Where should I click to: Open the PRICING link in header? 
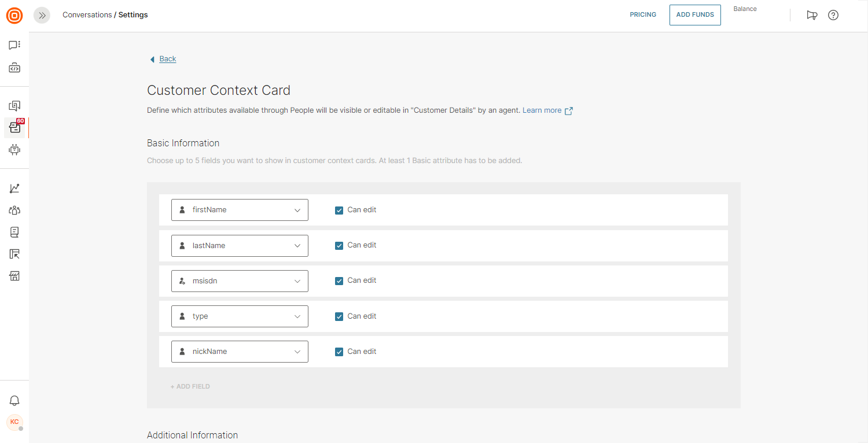tap(643, 15)
